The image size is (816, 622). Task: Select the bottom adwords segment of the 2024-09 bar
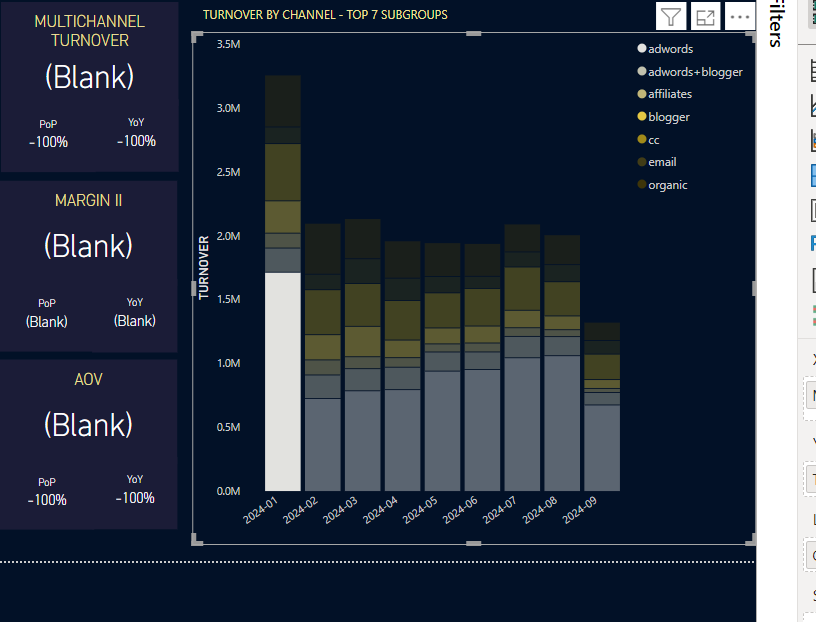(x=602, y=448)
